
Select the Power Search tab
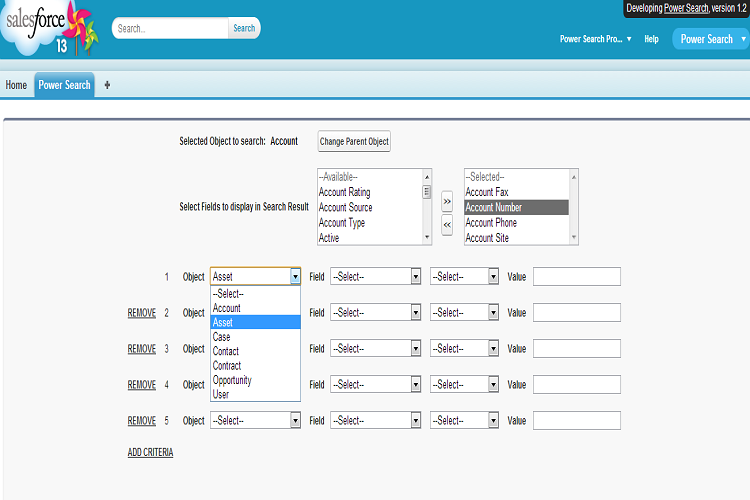tap(64, 85)
